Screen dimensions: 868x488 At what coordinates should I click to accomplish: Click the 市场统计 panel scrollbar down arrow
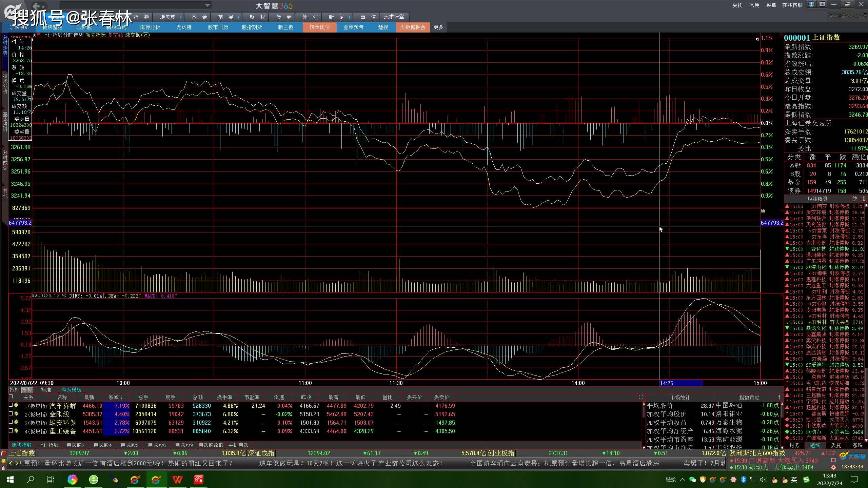tap(644, 447)
